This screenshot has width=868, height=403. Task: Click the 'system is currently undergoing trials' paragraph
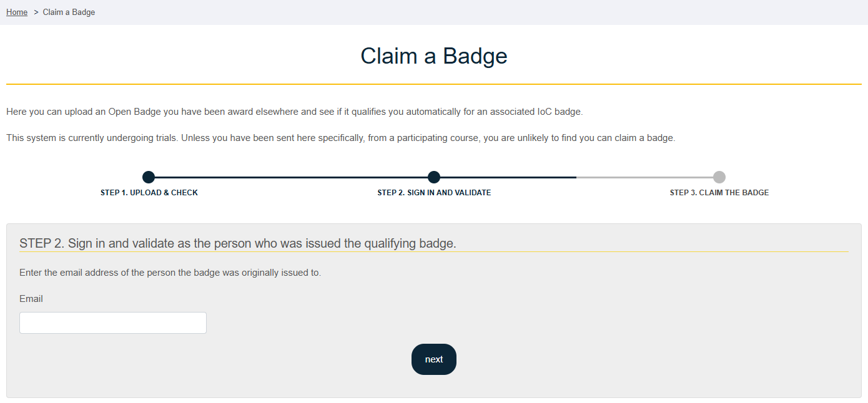click(340, 138)
